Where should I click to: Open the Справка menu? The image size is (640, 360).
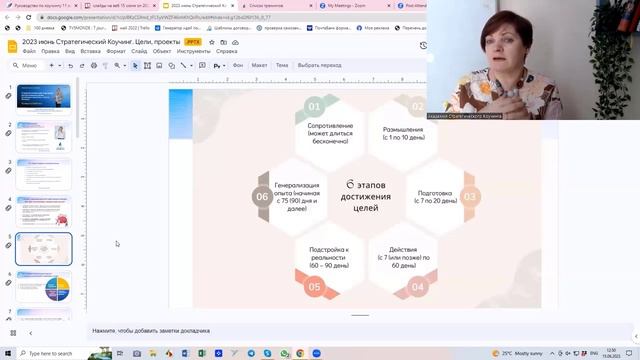click(x=227, y=51)
